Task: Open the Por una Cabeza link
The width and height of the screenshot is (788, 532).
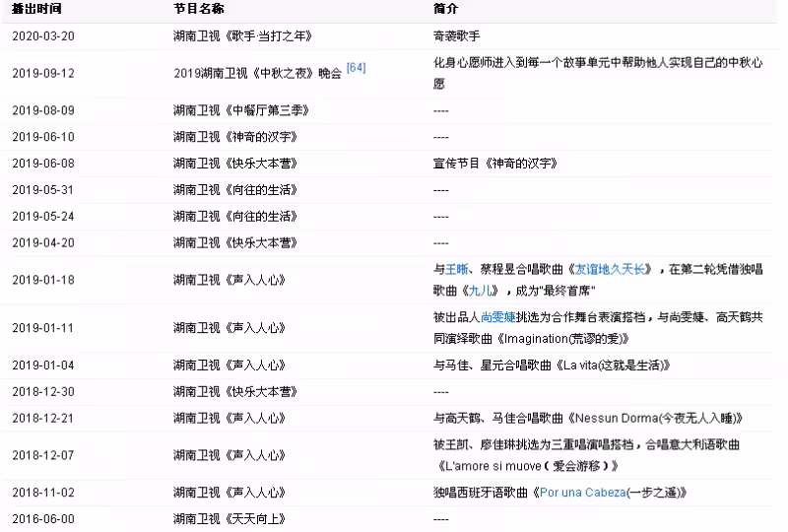Action: coord(582,493)
